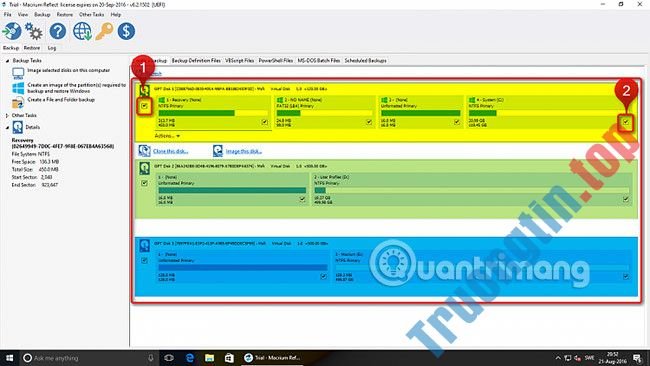650x366 pixels.
Task: Uncheck the Recovery partition checkbox
Action: click(264, 122)
